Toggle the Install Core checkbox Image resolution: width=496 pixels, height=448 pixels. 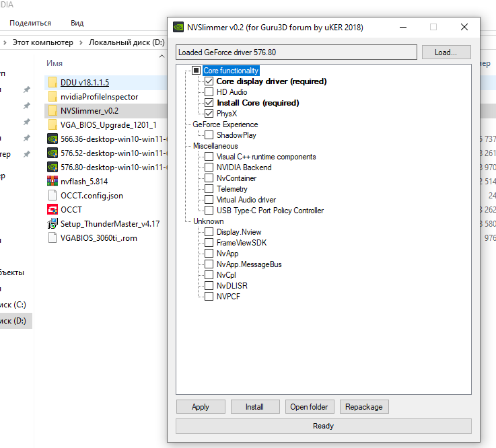209,103
